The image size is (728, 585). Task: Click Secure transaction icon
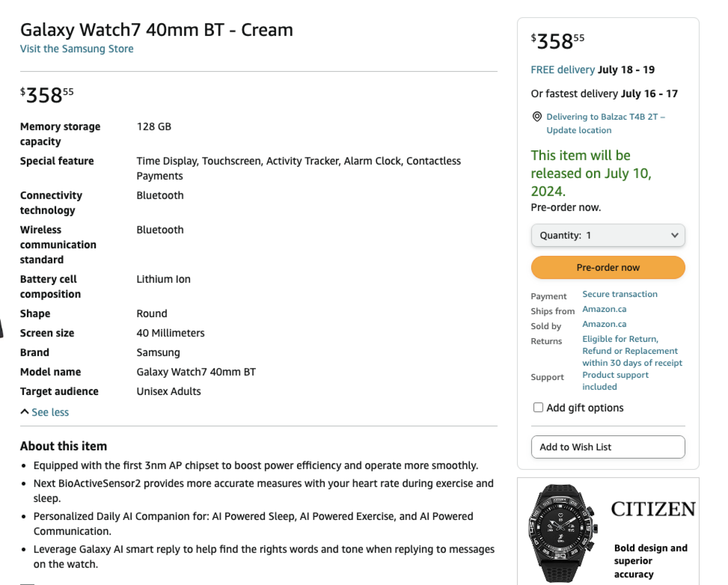620,293
